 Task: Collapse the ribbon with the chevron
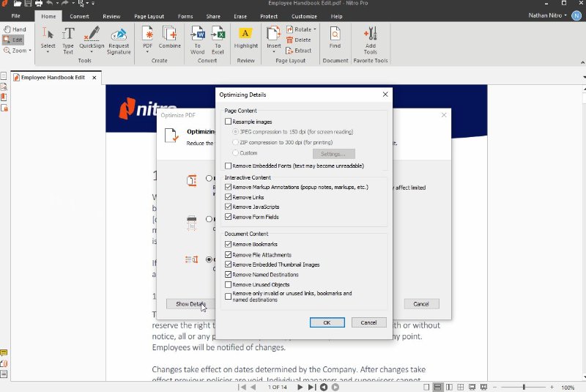(582, 62)
